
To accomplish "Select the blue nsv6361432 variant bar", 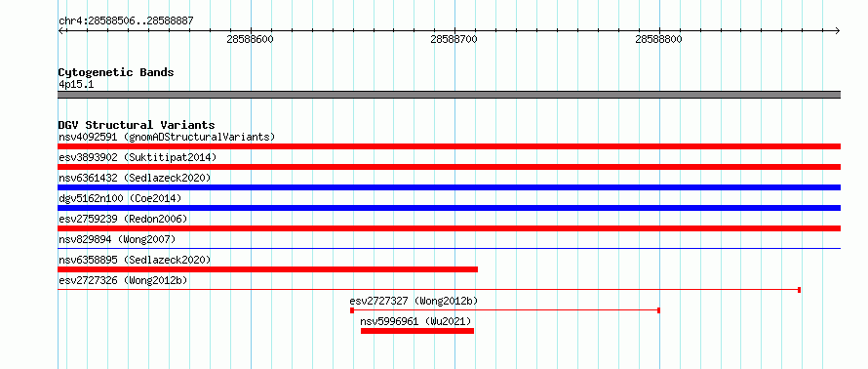I will pos(449,187).
